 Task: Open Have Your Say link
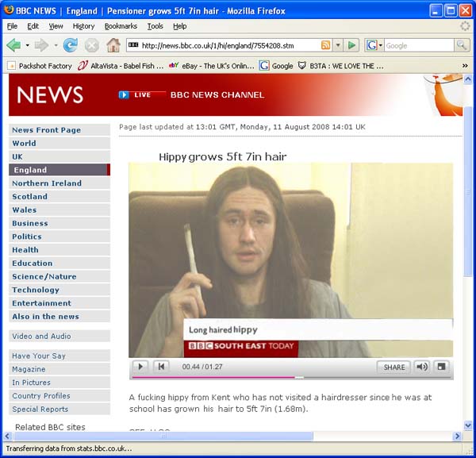coord(59,356)
